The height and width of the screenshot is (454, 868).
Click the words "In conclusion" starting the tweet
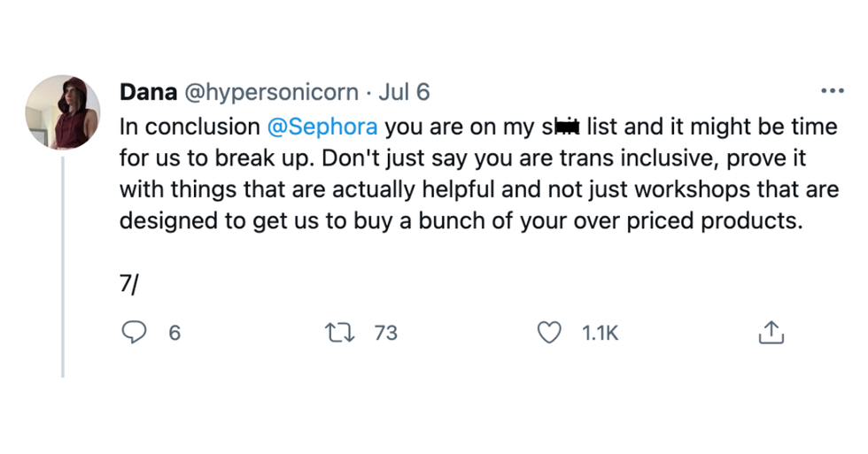coord(189,127)
